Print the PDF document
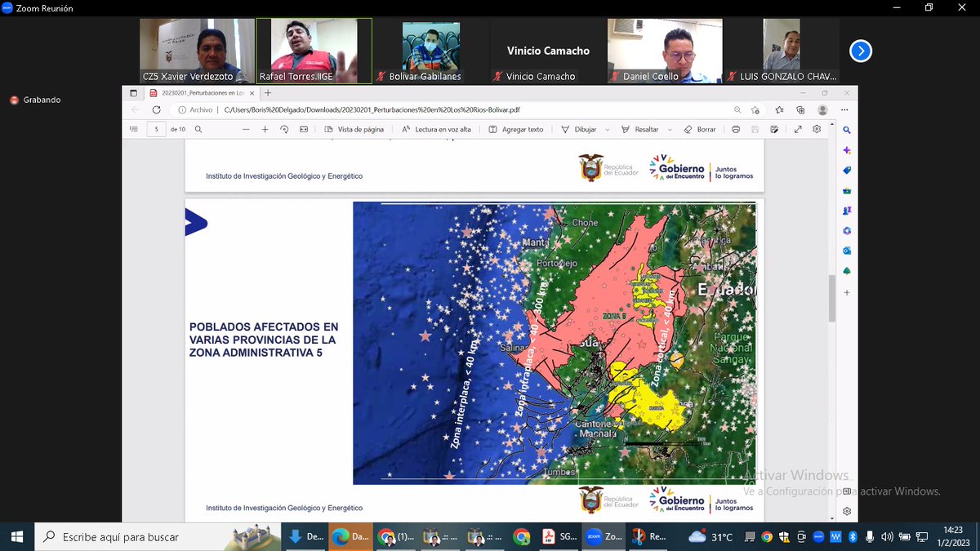 (x=736, y=129)
